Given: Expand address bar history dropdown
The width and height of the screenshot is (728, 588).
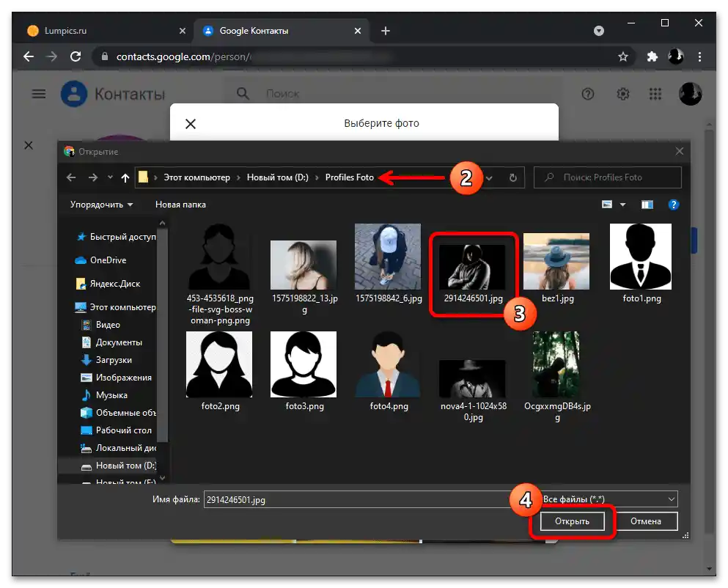Looking at the screenshot, I should 489,177.
